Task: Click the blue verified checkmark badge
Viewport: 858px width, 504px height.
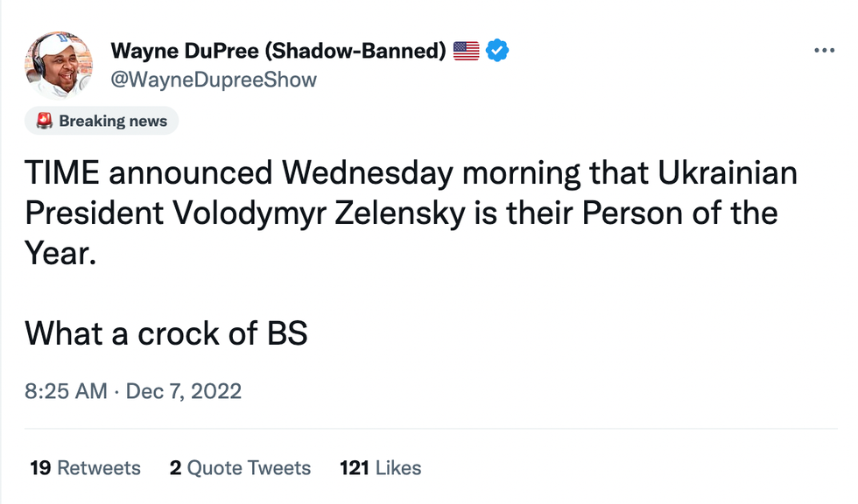Action: (x=497, y=51)
